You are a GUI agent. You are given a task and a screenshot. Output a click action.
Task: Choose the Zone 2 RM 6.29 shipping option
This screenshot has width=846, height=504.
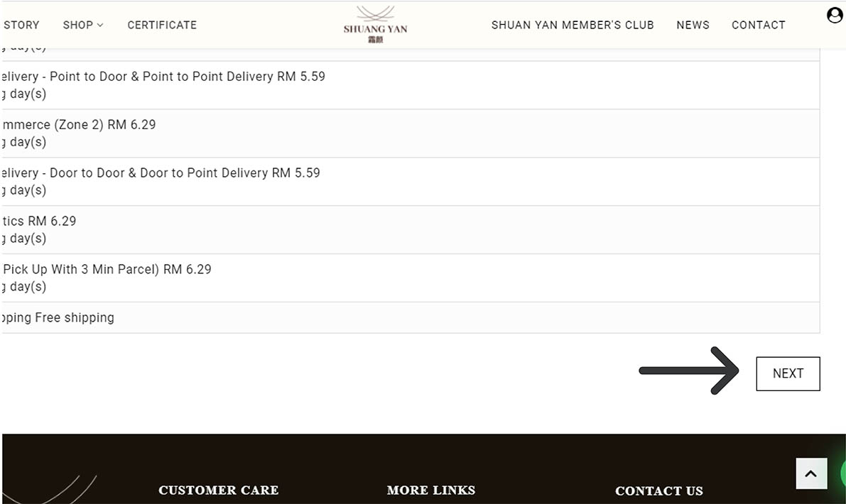[78, 133]
